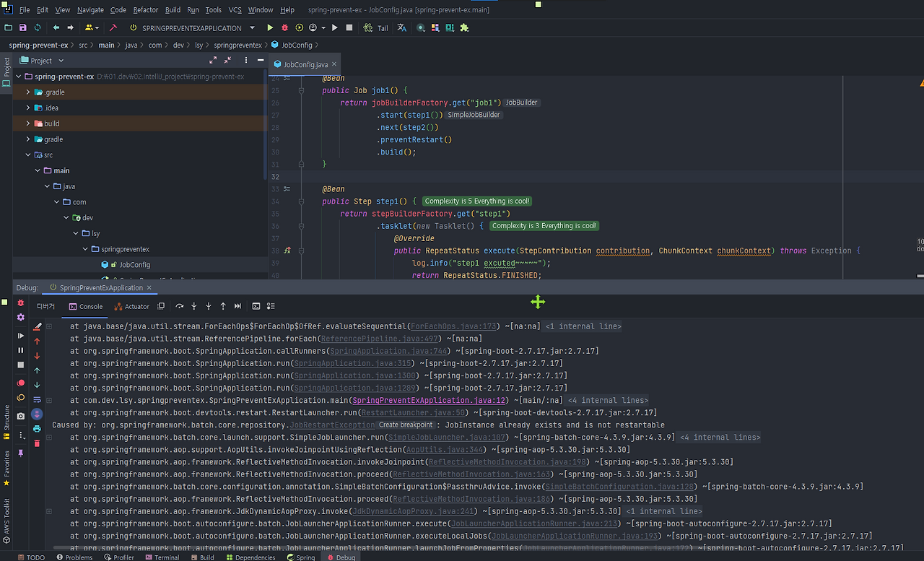
Task: Start debugging with the bug icon
Action: pos(284,27)
